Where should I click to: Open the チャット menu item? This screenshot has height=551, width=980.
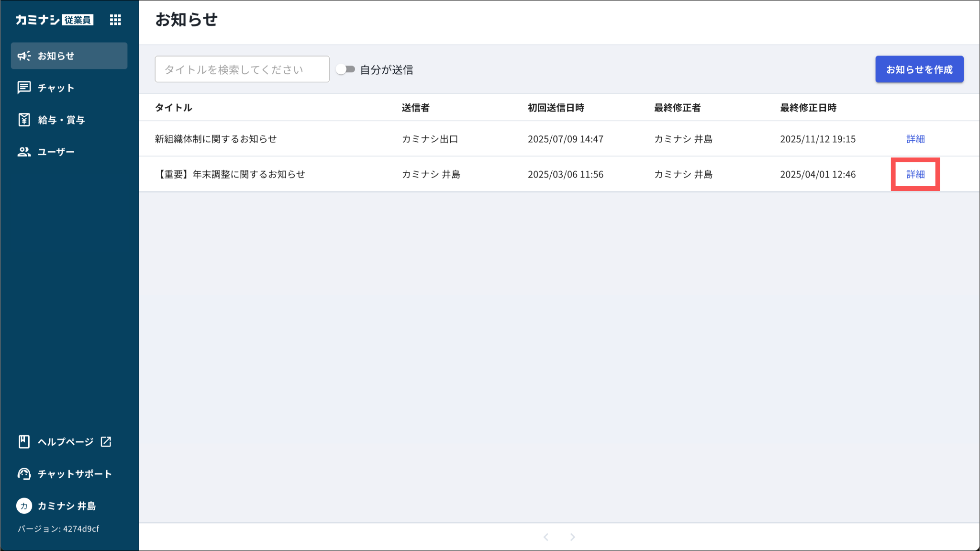point(56,88)
